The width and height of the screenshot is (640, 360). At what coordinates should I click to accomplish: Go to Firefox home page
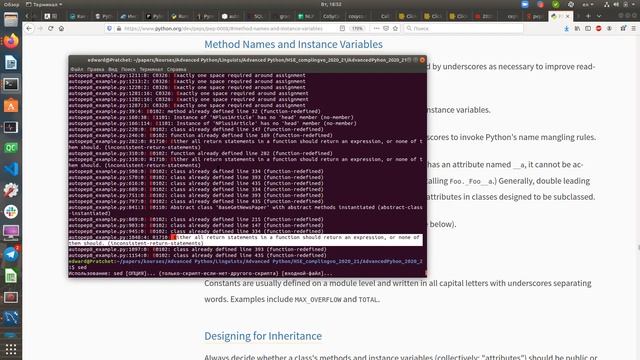61,29
